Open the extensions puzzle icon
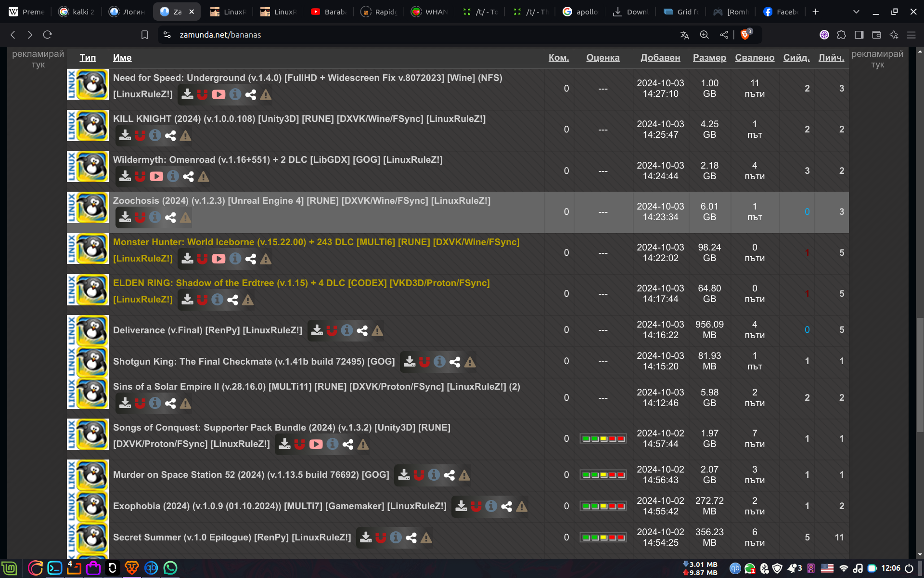This screenshot has height=578, width=924. coord(841,35)
